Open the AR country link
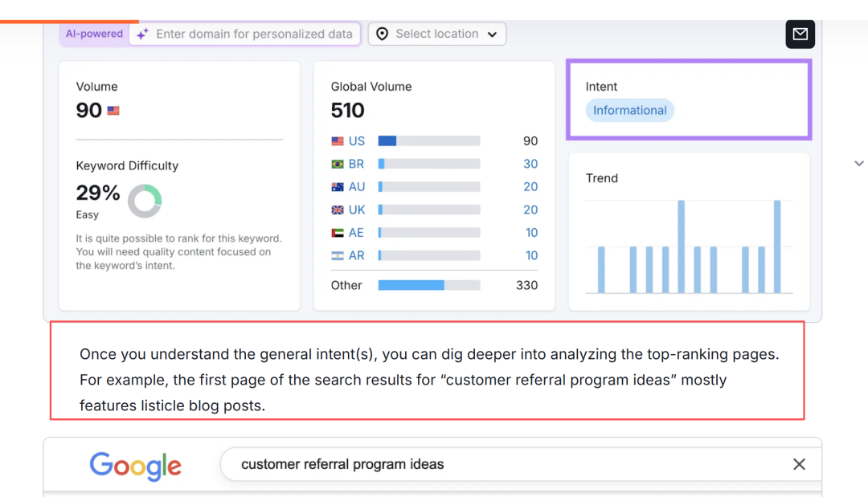Viewport: 868px width, 497px height. coord(357,255)
